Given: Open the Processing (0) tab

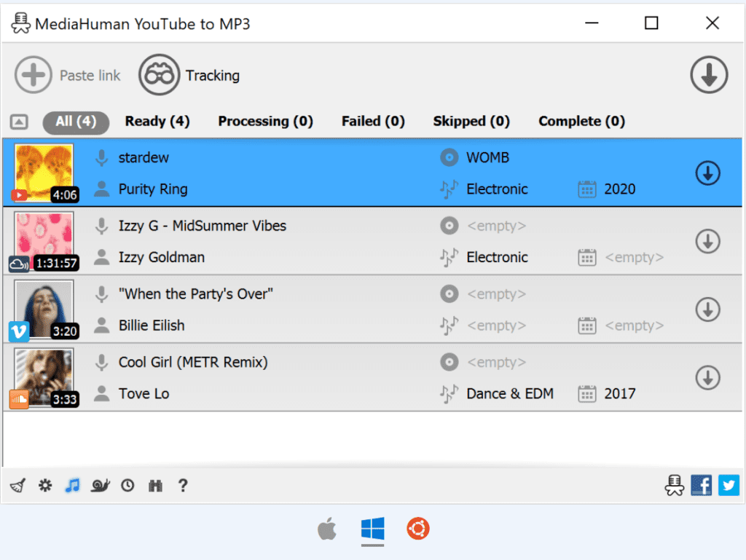Looking at the screenshot, I should (265, 122).
